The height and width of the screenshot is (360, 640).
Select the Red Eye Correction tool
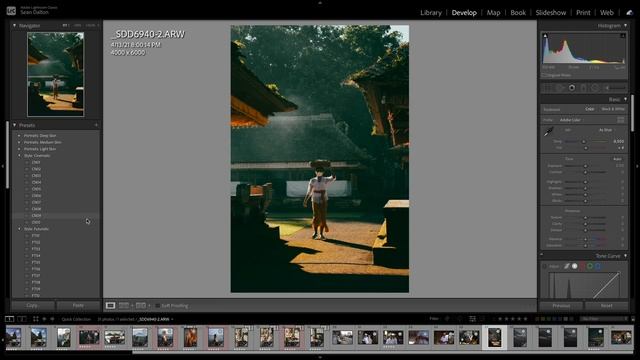click(572, 88)
